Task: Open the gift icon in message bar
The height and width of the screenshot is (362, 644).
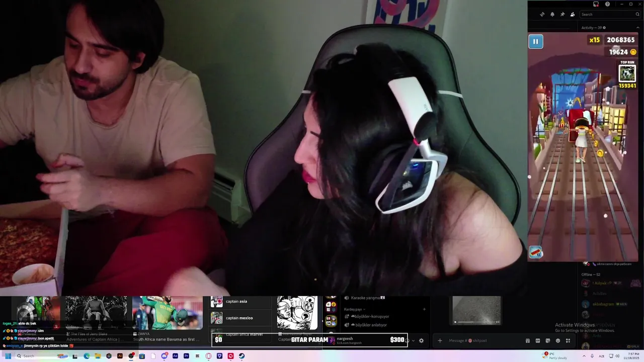Action: point(528,340)
